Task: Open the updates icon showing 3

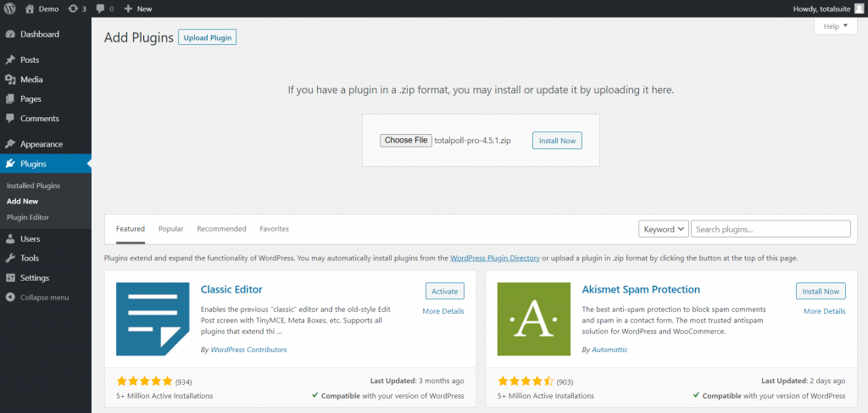Action: pos(73,8)
